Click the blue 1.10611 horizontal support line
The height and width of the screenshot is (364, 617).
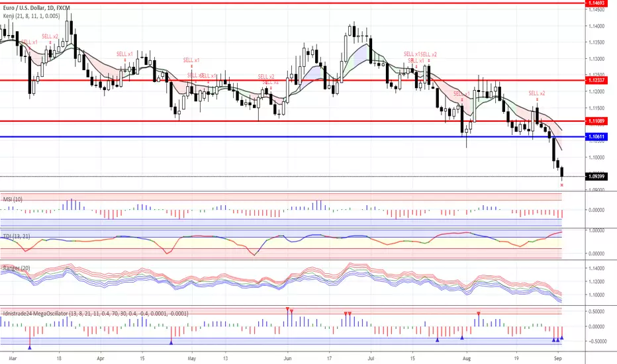coord(292,137)
